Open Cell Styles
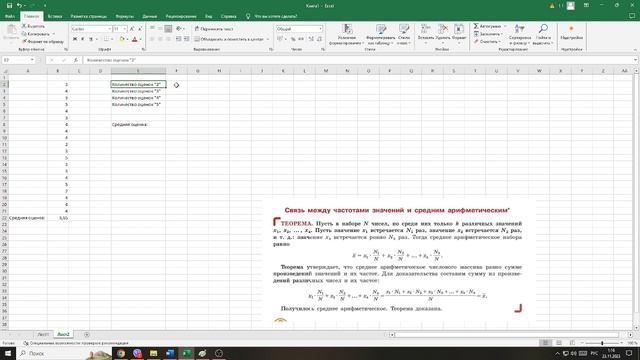This screenshot has height=360, width=640. (404, 34)
